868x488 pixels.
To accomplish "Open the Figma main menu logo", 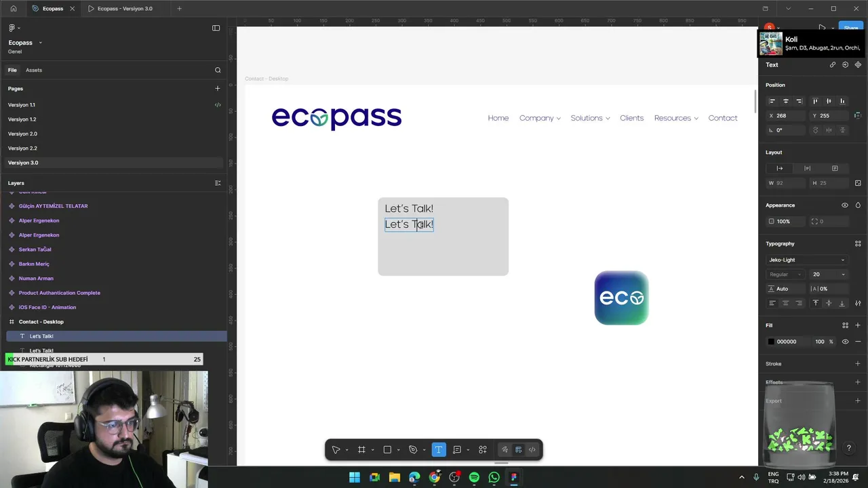I will [12, 28].
